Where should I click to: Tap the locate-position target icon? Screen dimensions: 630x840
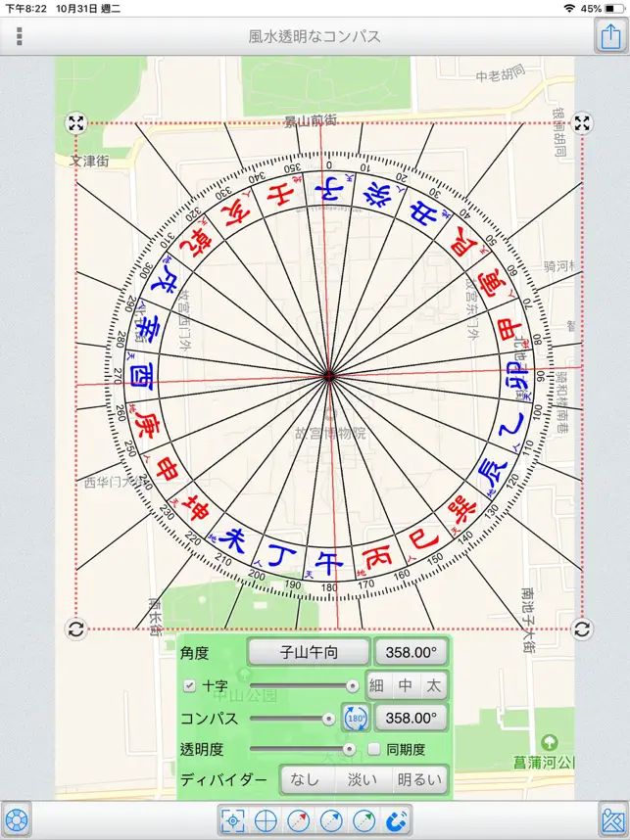(232, 820)
